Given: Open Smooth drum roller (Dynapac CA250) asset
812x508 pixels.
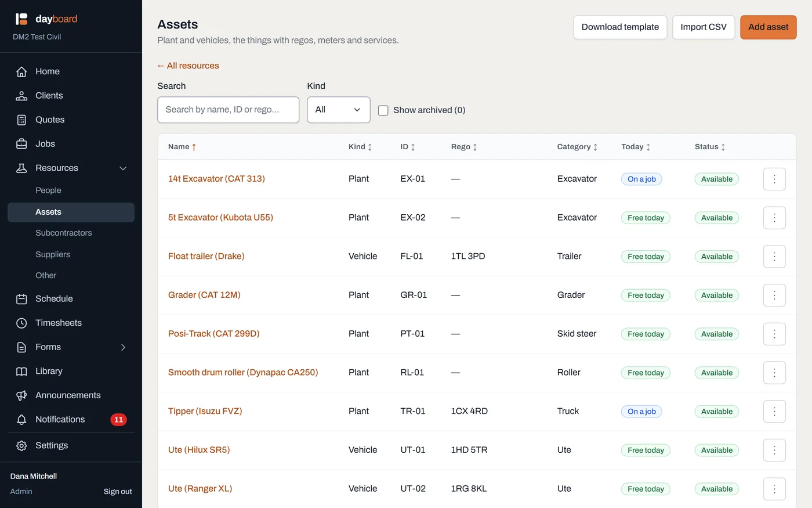Looking at the screenshot, I should (x=243, y=373).
